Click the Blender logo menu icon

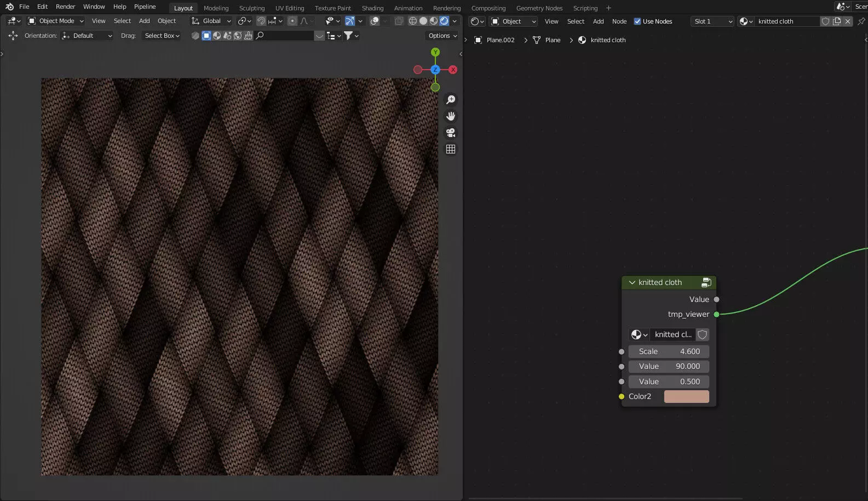(x=9, y=7)
